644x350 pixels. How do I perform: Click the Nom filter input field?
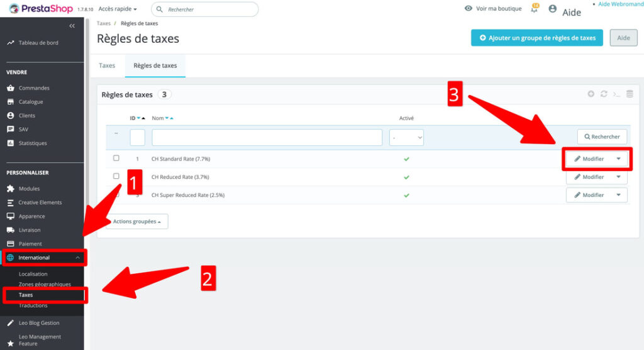(x=267, y=137)
